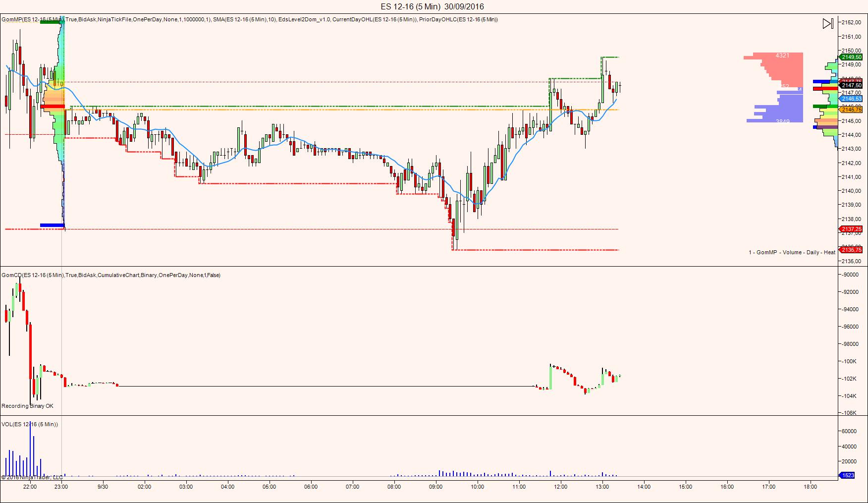Screen dimensions: 868x503
Task: Click the 22:00 time axis label
Action: coord(30,487)
